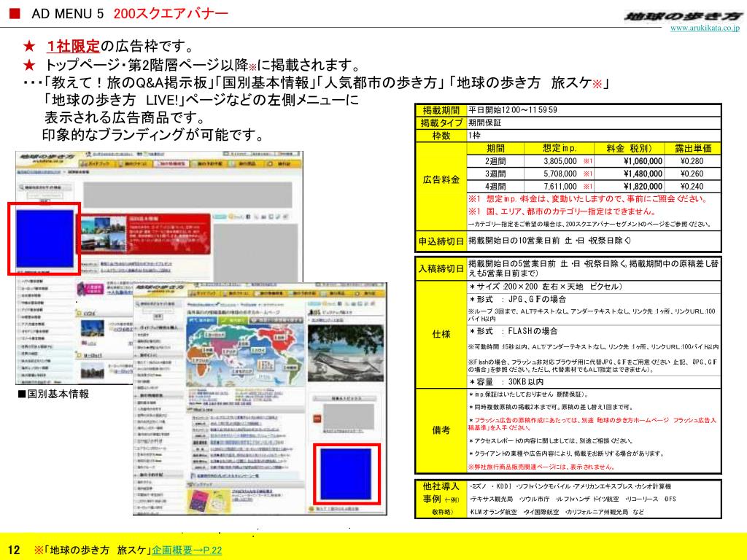Follow the 企画概要→P.22 footer link
Screen dimensions: 747x560
[187, 550]
